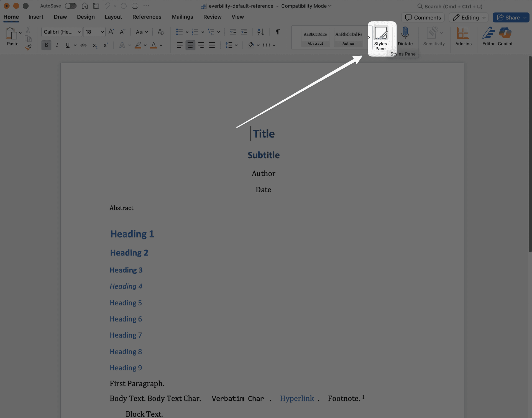Open the Comments panel
The height and width of the screenshot is (418, 532).
tap(423, 17)
